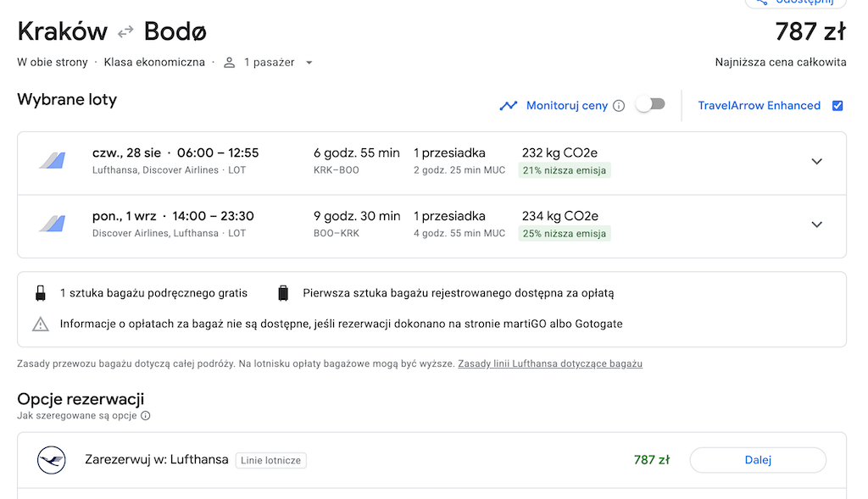Screen dimensions: 868x499
Task: Click info icon beside Jak szeregowane są opcje
Action: tap(146, 415)
